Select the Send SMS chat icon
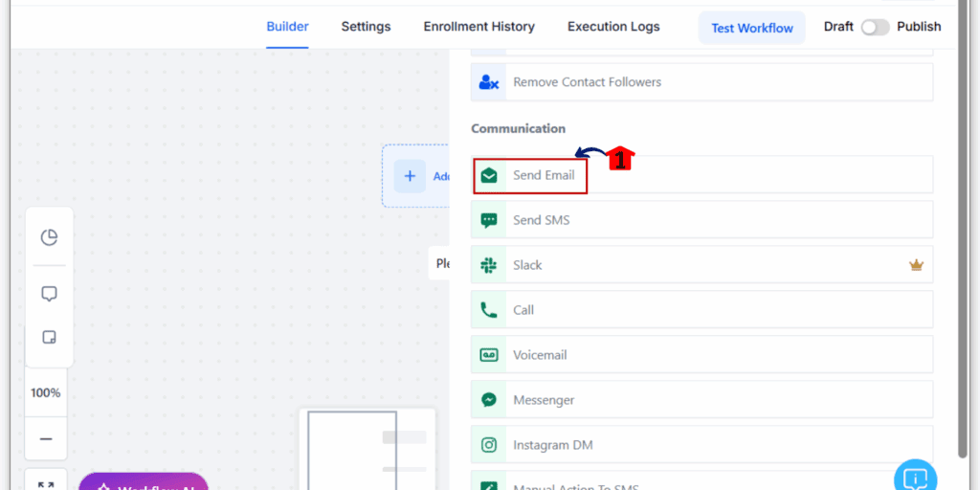This screenshot has height=490, width=980. [489, 220]
